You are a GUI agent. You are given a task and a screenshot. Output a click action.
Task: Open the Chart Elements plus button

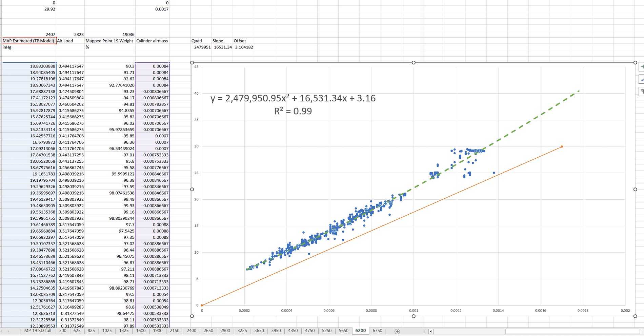coord(641,67)
